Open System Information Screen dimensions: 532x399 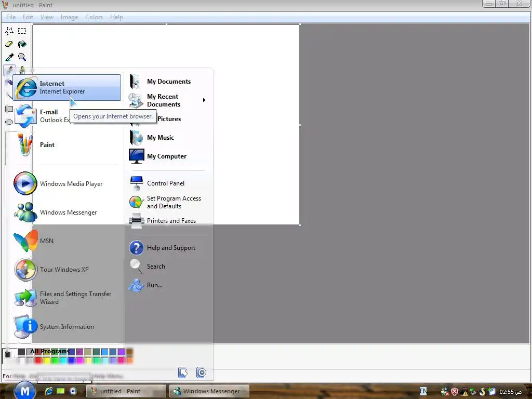67,327
